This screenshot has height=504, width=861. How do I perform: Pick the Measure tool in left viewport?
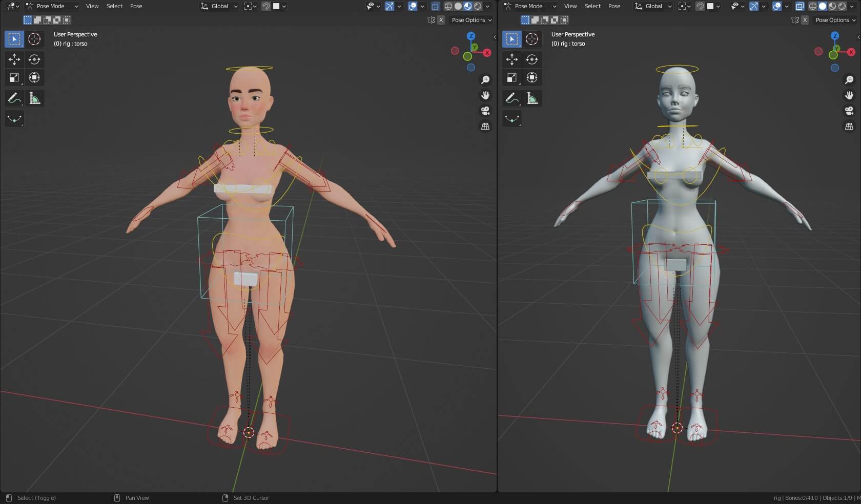pyautogui.click(x=34, y=98)
